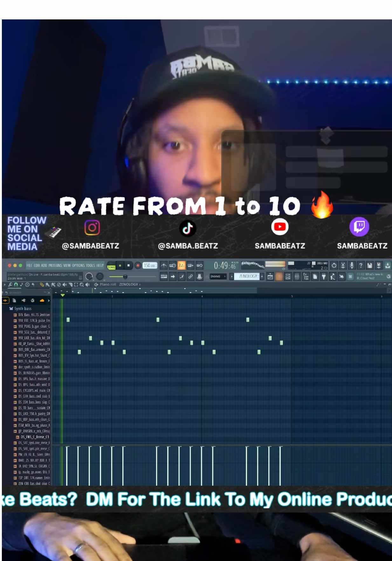Toggle typing keyboard to piano icon
The height and width of the screenshot is (561, 392).
point(164,276)
